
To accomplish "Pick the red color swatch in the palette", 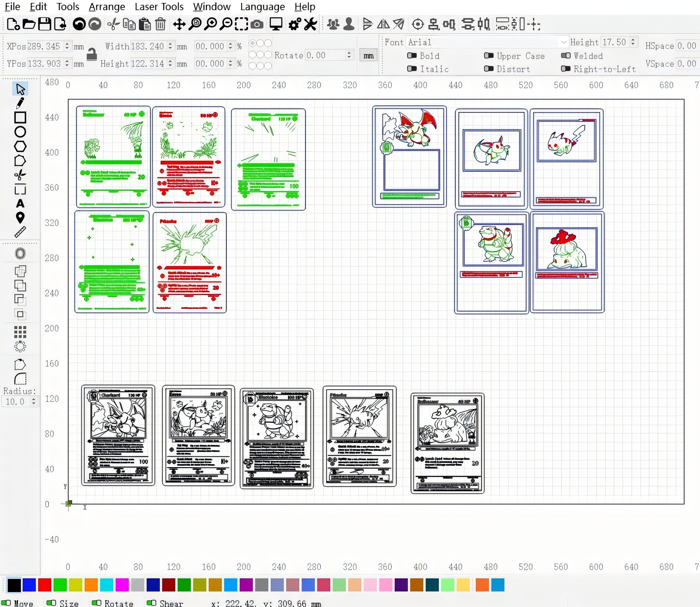I will tap(45, 585).
